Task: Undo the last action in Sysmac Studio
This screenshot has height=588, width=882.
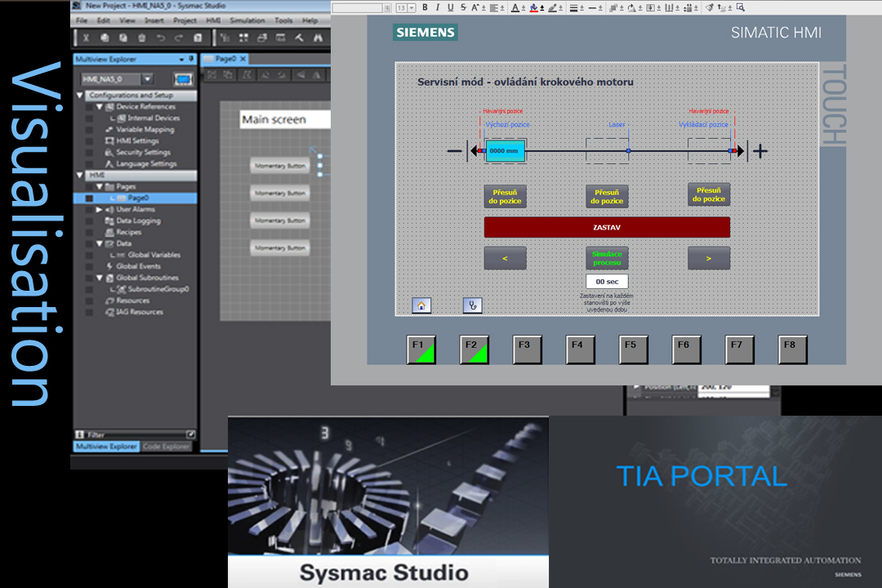Action: click(x=161, y=38)
